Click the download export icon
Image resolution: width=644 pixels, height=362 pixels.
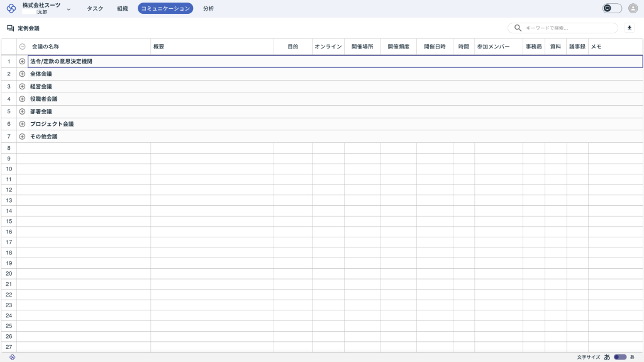(630, 28)
